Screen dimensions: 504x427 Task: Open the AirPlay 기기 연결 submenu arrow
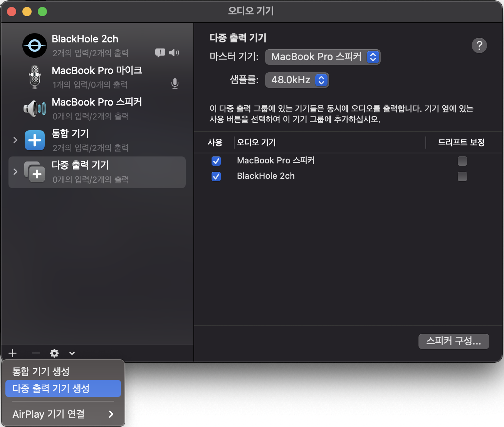(x=111, y=414)
